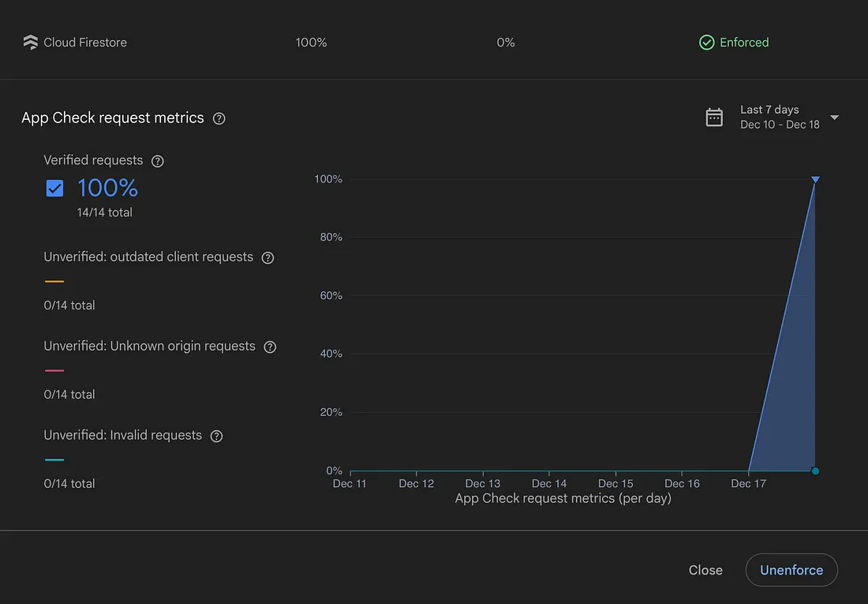Click Unverified: Invalid requests label
This screenshot has height=604, width=868.
pyautogui.click(x=122, y=436)
